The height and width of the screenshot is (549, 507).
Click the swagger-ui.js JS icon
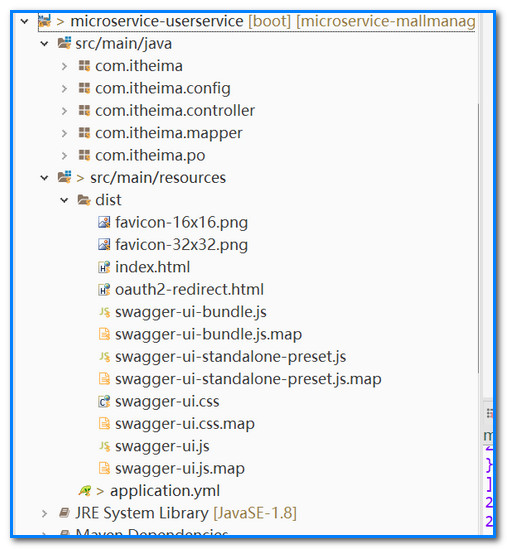(104, 446)
